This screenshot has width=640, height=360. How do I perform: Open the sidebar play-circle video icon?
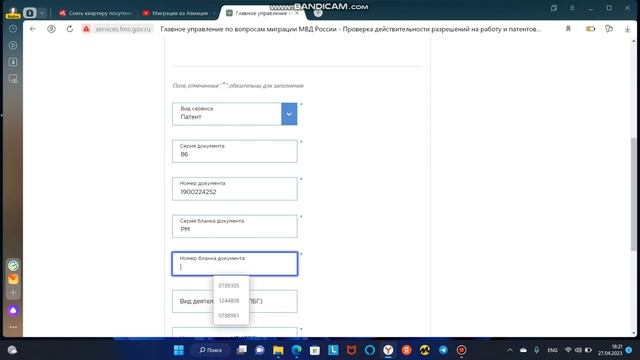[13, 45]
